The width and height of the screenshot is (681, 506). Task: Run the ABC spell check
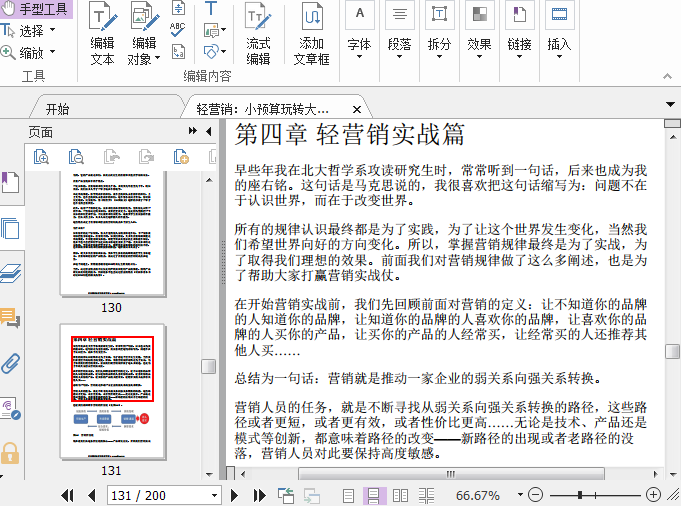[178, 29]
